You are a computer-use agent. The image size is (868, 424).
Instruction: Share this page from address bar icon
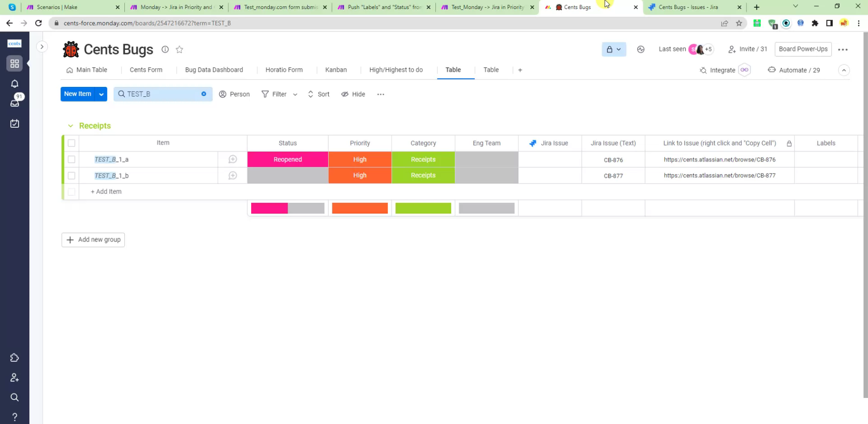click(x=724, y=23)
